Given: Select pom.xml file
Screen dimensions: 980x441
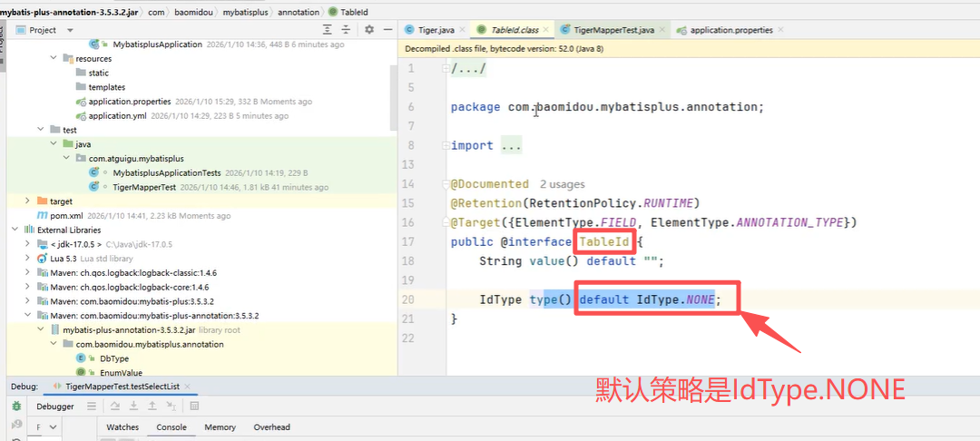Looking at the screenshot, I should coord(66,215).
